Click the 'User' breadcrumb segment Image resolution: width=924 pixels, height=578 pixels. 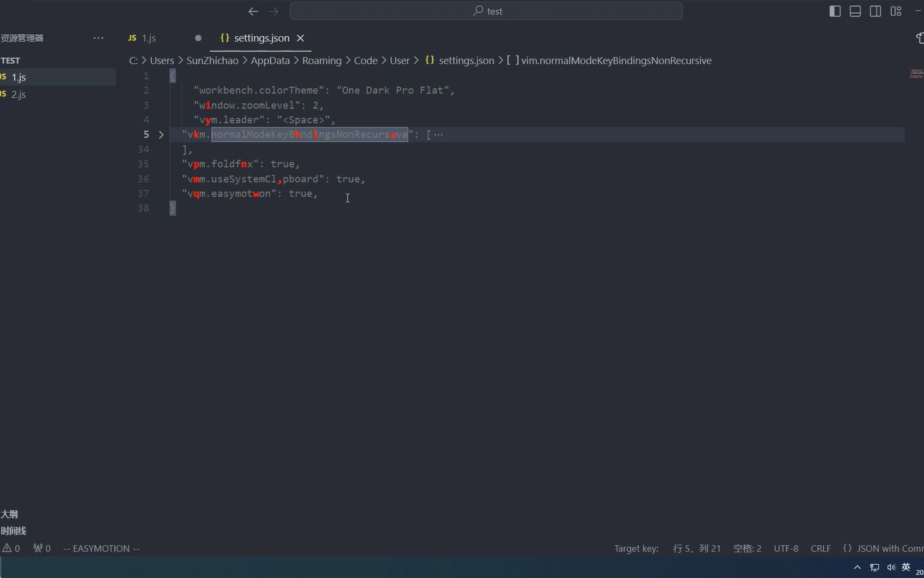pyautogui.click(x=399, y=61)
